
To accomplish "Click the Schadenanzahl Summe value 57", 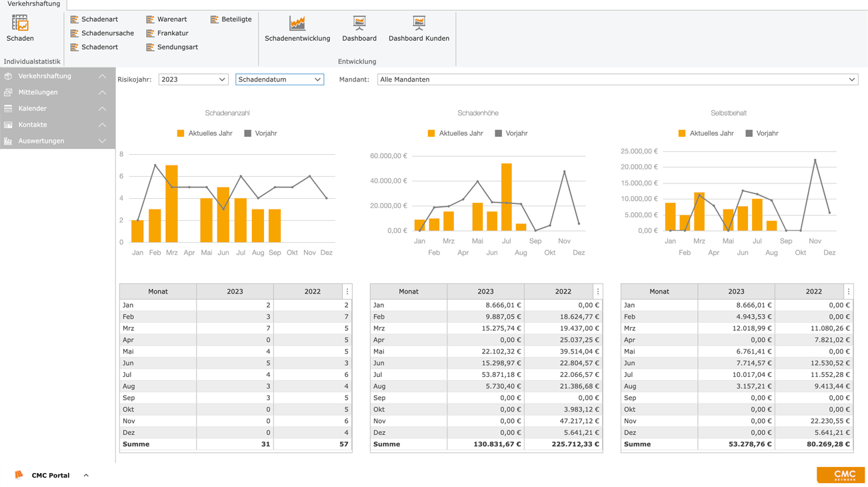I will [344, 444].
